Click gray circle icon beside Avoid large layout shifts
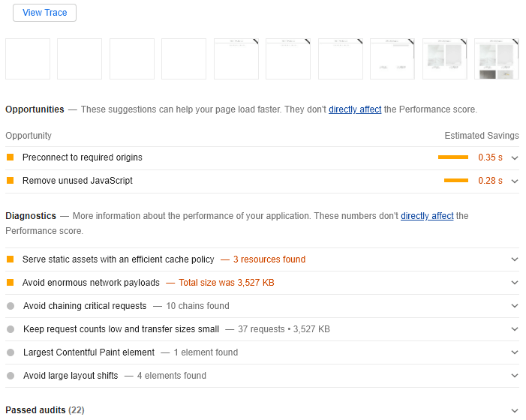Screen dimensions: 526x420 (11, 376)
